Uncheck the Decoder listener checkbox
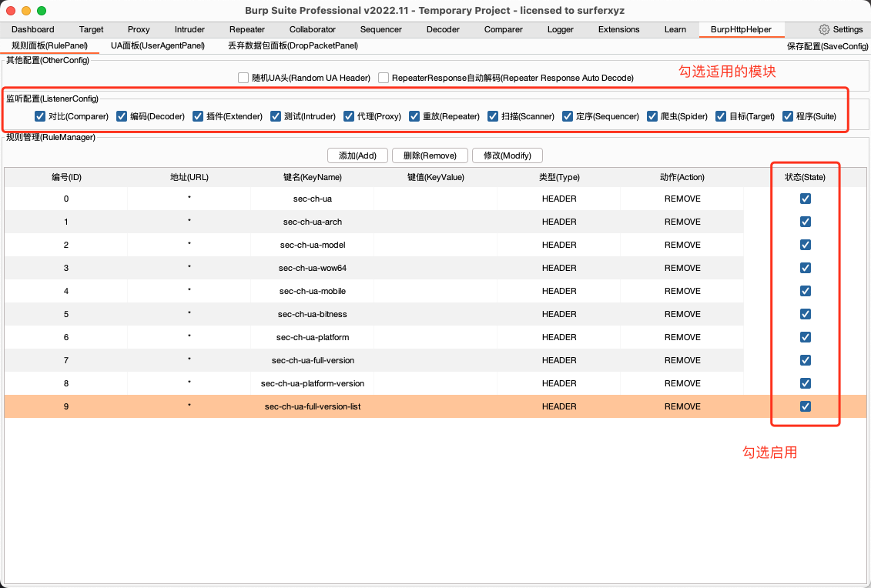The width and height of the screenshot is (871, 588). 122,116
